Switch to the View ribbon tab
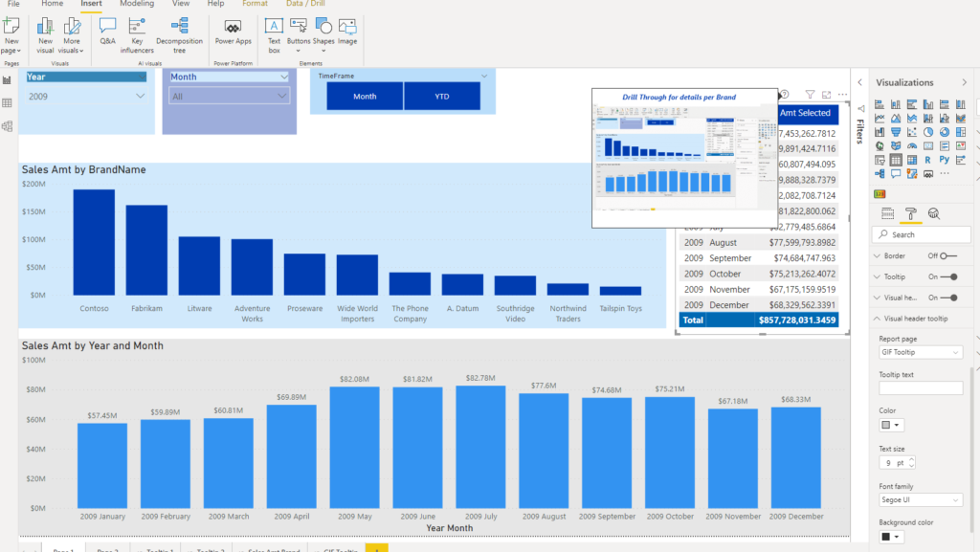The height and width of the screenshot is (552, 980). coord(181,4)
